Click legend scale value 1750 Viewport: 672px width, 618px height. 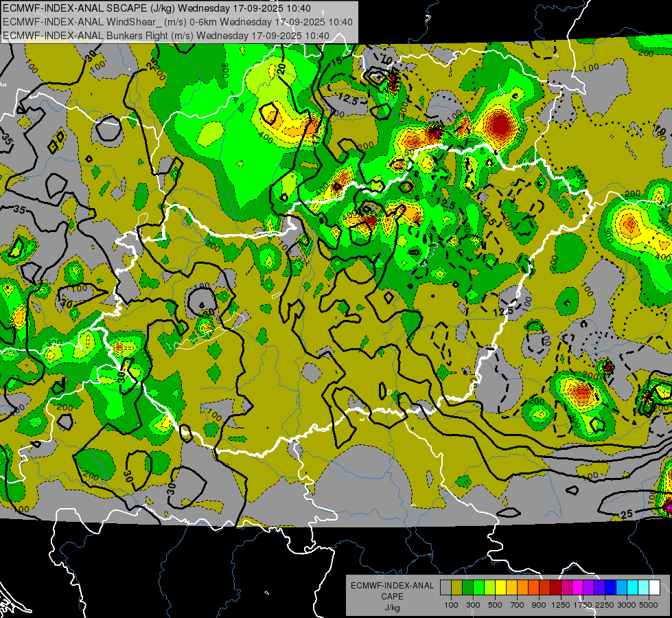(583, 605)
